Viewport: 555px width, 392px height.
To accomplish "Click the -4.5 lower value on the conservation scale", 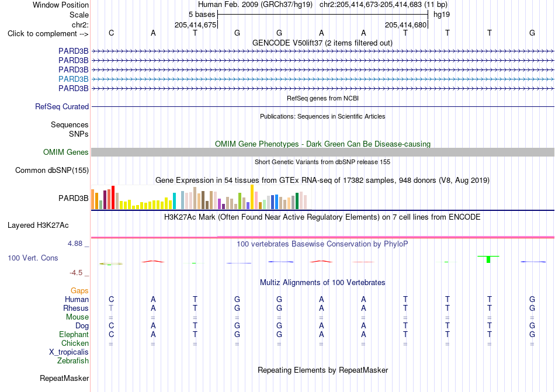I will pos(76,272).
